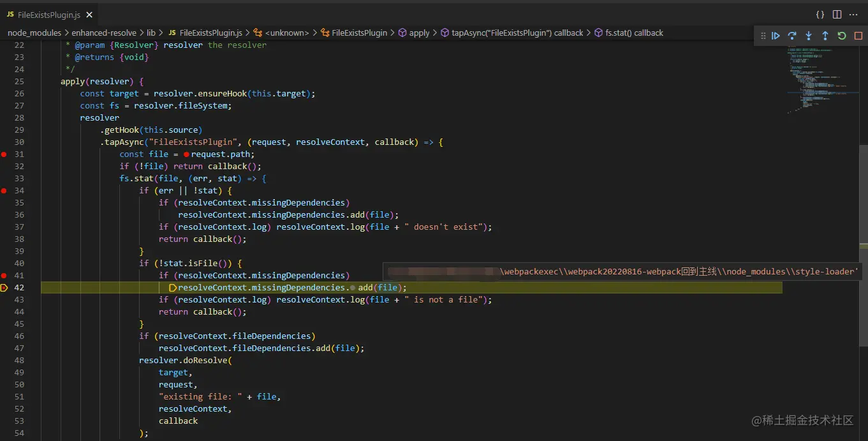Step over the current line
The height and width of the screenshot is (441, 868).
(x=792, y=36)
